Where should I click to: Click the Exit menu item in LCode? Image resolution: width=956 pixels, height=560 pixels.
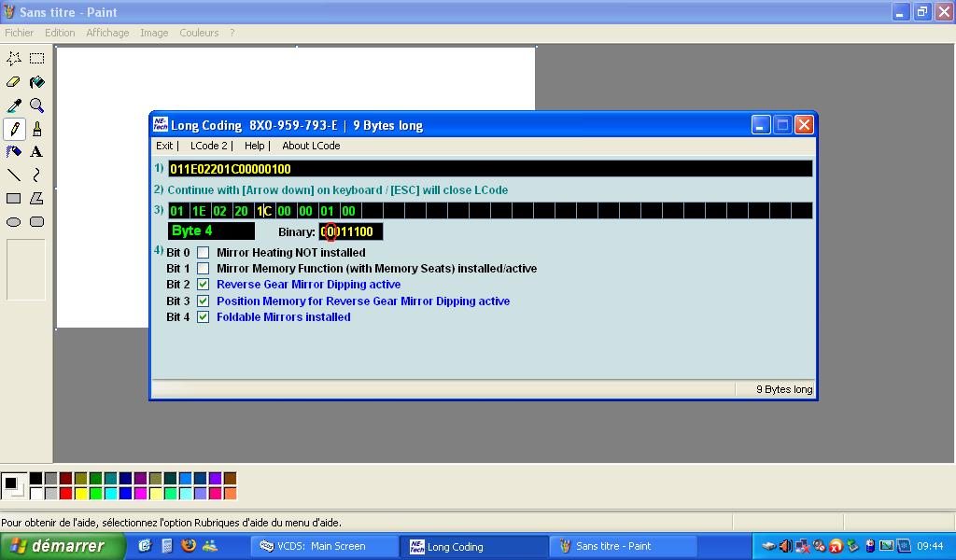coord(164,146)
